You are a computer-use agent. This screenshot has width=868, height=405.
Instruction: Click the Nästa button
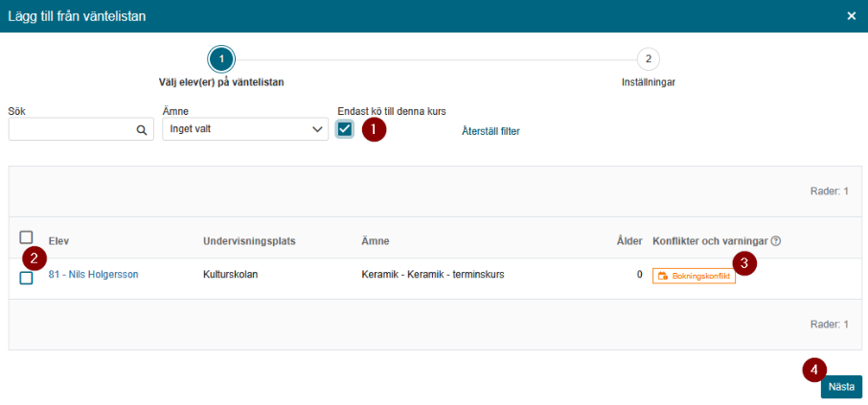pos(841,388)
